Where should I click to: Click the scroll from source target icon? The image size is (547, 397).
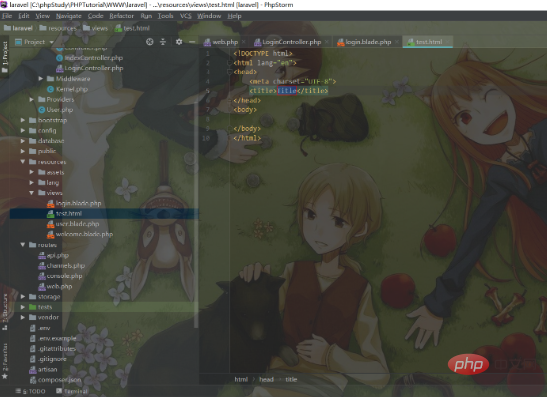click(150, 42)
